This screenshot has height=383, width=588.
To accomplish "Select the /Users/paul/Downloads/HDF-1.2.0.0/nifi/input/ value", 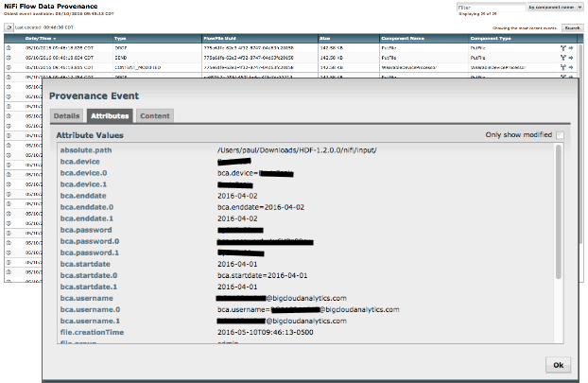I will (297, 150).
